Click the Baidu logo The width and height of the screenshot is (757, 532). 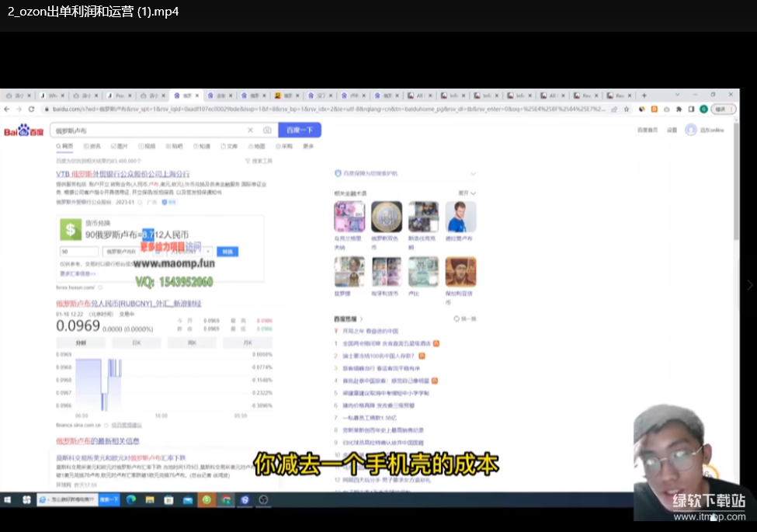tap(24, 130)
